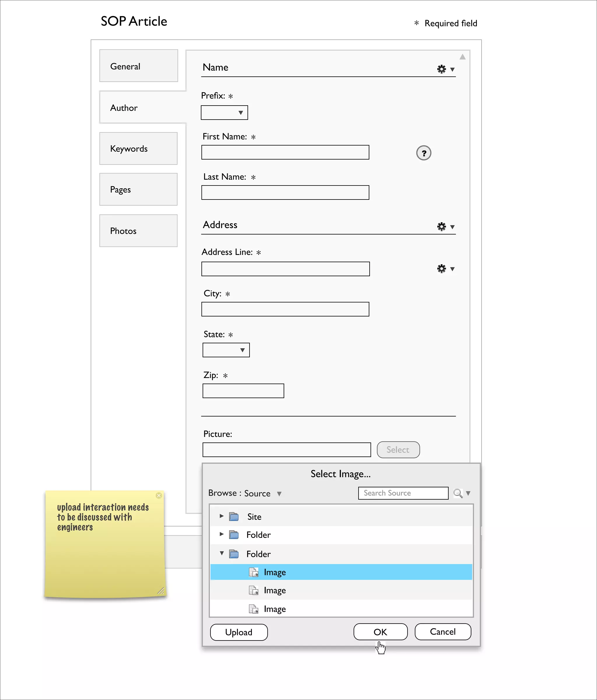
Task: Click the Site folder icon
Action: tap(234, 517)
